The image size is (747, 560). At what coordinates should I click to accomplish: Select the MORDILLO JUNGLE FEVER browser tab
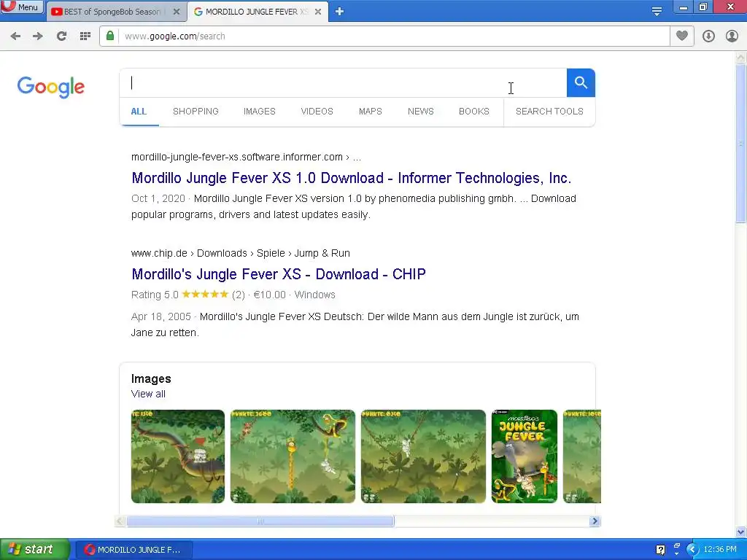click(252, 12)
